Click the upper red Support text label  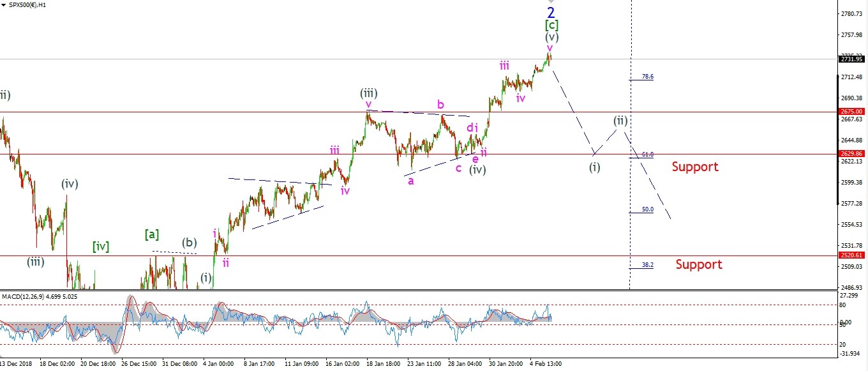pyautogui.click(x=694, y=167)
